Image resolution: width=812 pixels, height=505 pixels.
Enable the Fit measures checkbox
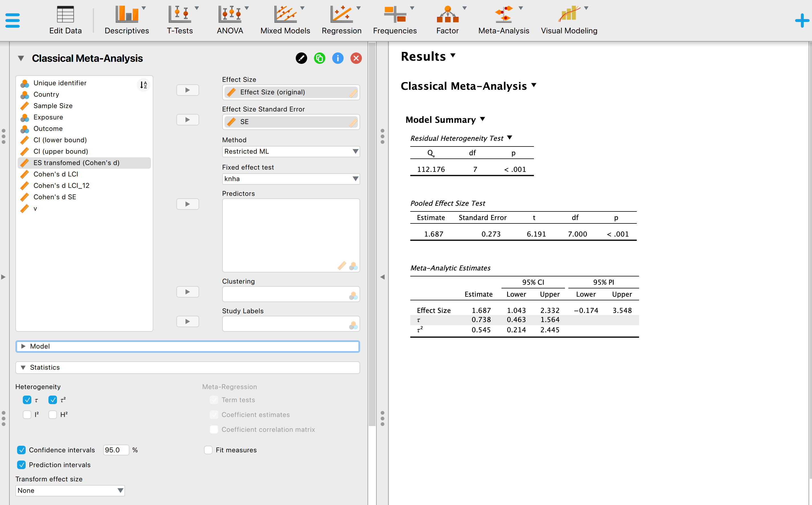[208, 450]
